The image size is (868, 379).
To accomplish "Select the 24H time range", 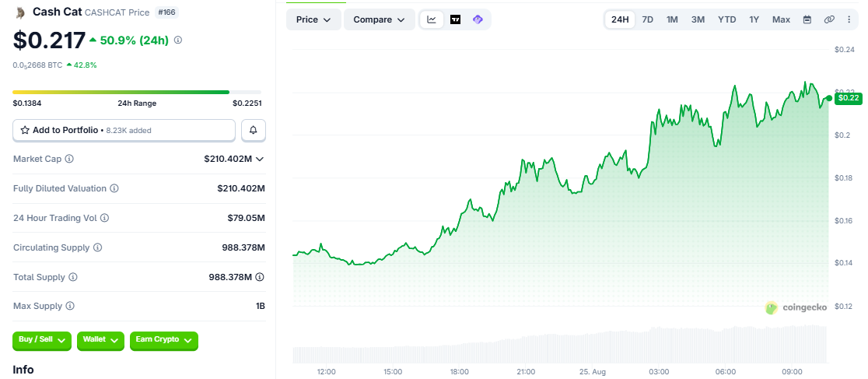I will [x=620, y=19].
